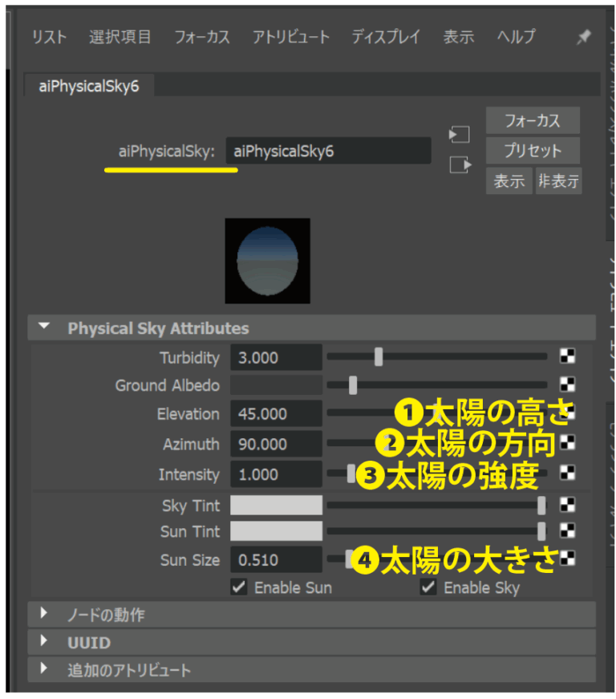Click the フォーカス button

pyautogui.click(x=533, y=121)
